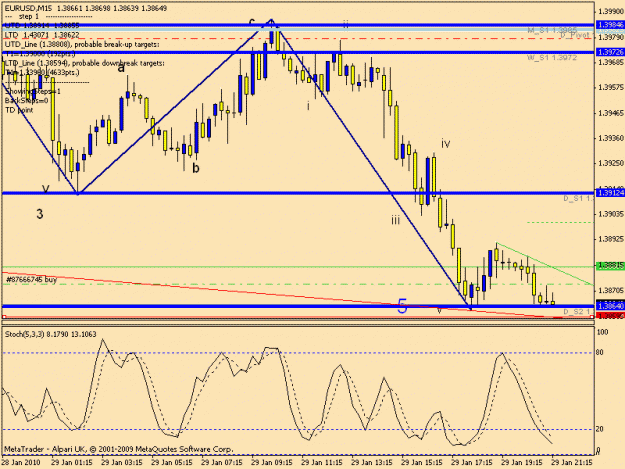Click the grey wave label ii
Screen dimensions: 625x469
click(346, 25)
